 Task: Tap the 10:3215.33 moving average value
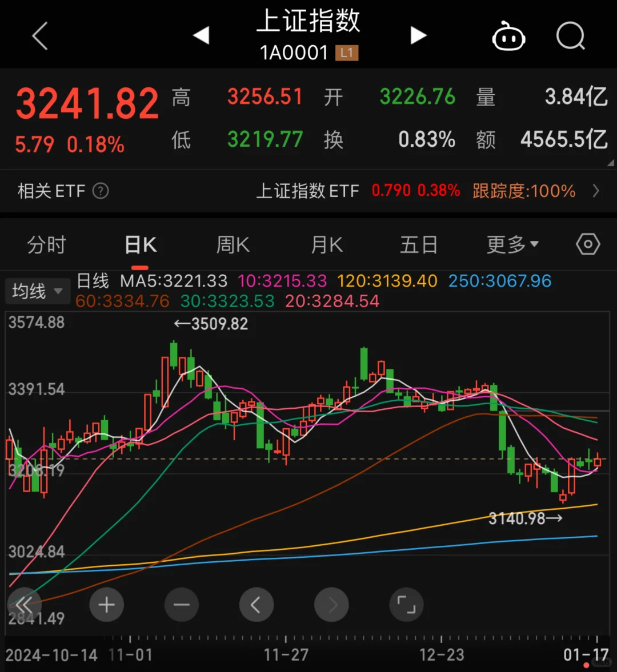coord(282,281)
